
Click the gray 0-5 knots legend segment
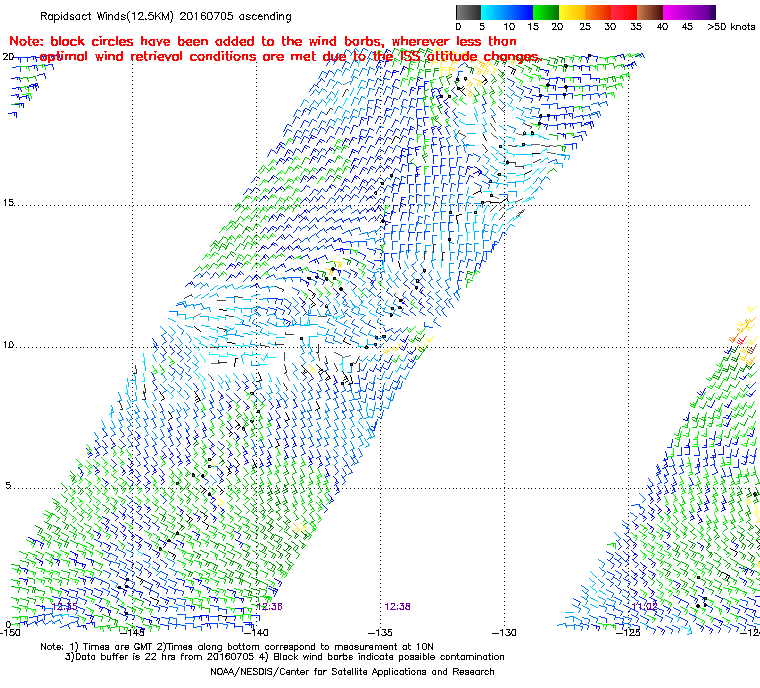[468, 12]
